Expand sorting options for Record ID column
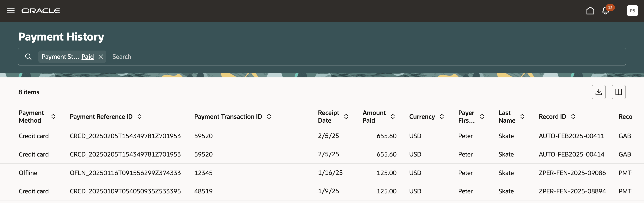The width and height of the screenshot is (644, 203). pos(573,116)
